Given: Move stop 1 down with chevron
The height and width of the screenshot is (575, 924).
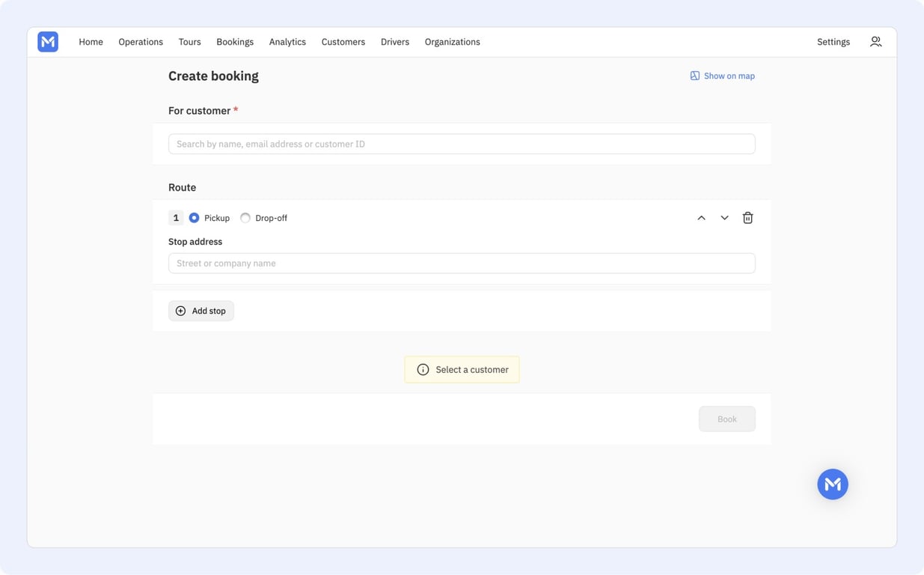Looking at the screenshot, I should click(x=724, y=218).
